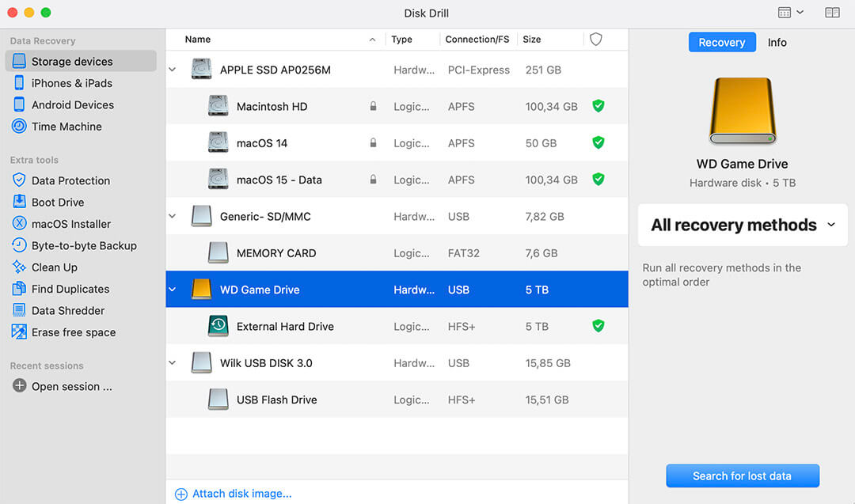The height and width of the screenshot is (504, 855).
Task: Click the Byte-to-byte Backup icon
Action: coord(19,245)
